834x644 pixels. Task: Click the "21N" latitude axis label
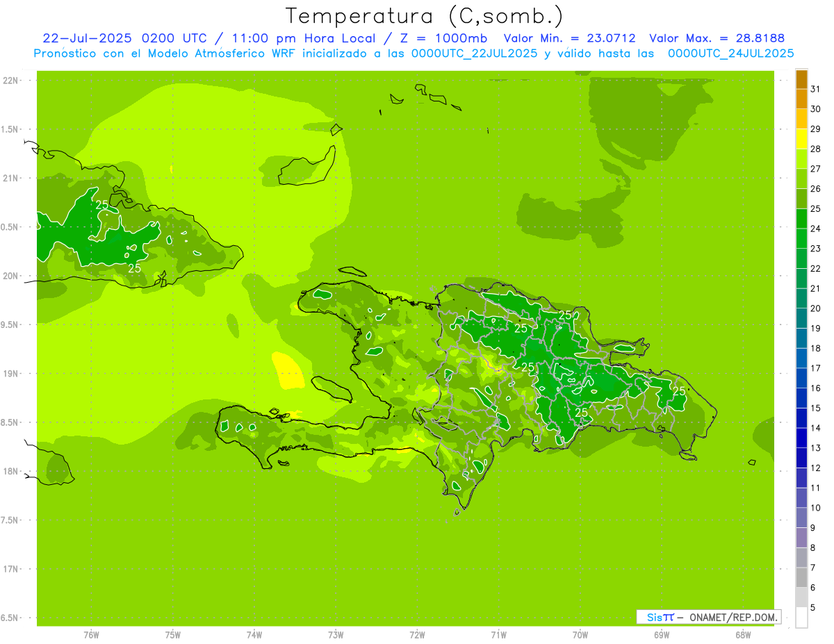point(11,179)
